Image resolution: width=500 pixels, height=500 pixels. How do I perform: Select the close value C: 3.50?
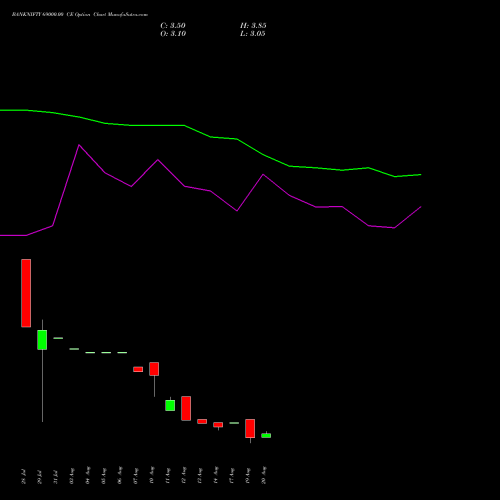[x=173, y=26]
